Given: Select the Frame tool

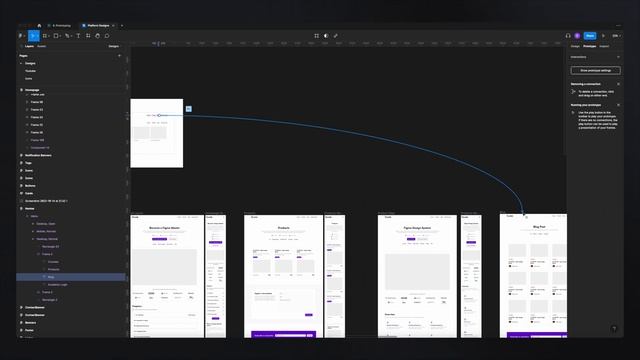Looking at the screenshot, I should (45, 36).
